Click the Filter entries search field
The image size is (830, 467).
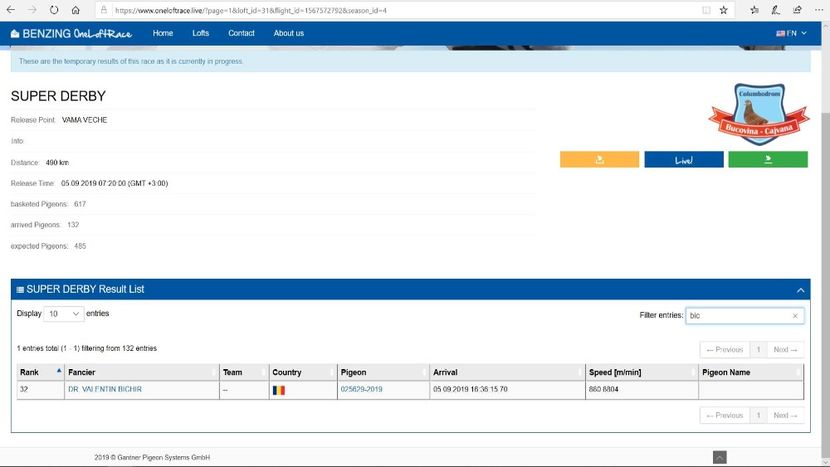738,315
